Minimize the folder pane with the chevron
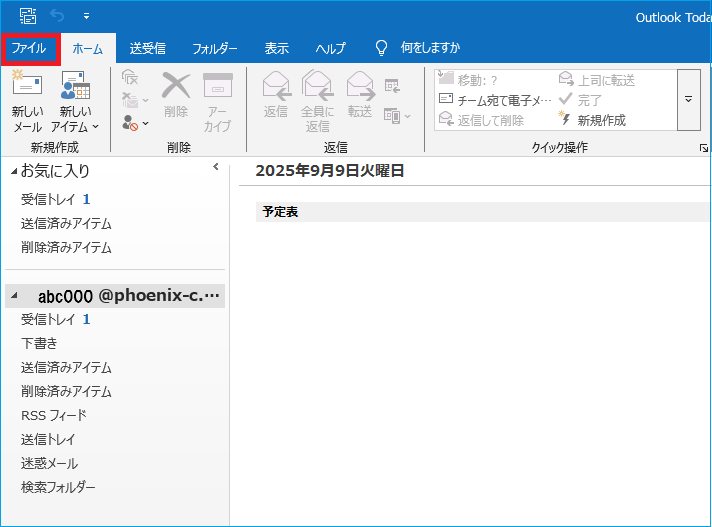 point(215,168)
